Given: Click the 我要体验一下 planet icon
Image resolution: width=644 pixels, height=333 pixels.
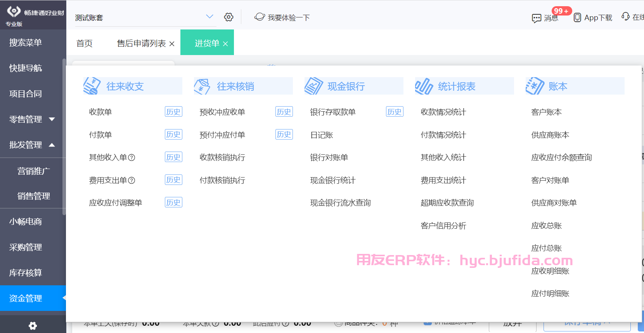Looking at the screenshot, I should 260,17.
